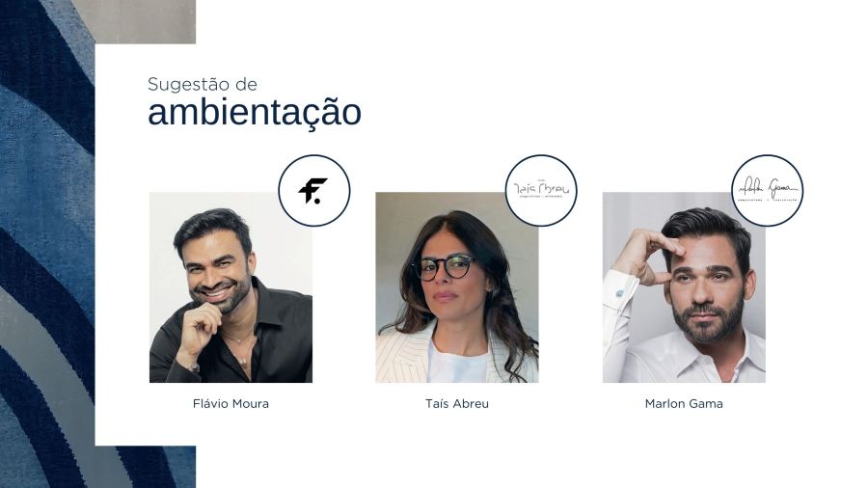The width and height of the screenshot is (868, 488).
Task: Click the name label Marlon Gama
Action: click(x=684, y=404)
